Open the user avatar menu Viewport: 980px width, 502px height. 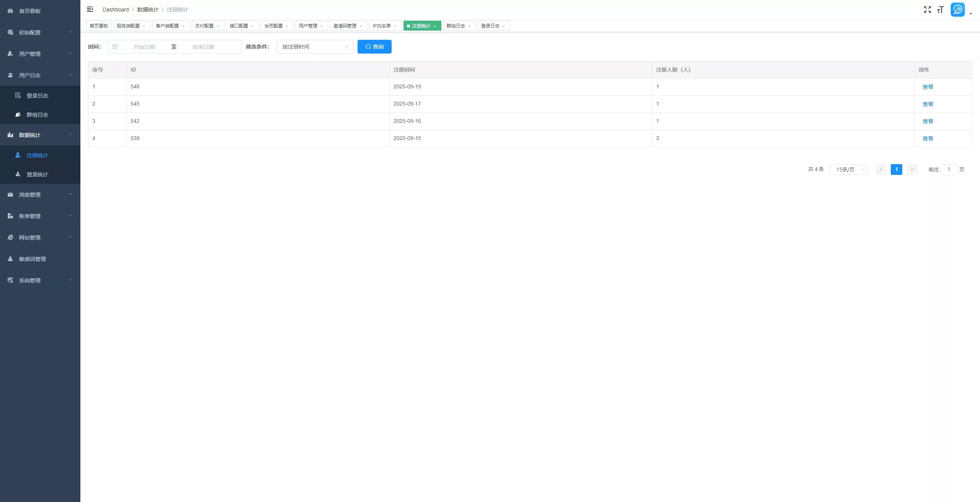pos(958,10)
